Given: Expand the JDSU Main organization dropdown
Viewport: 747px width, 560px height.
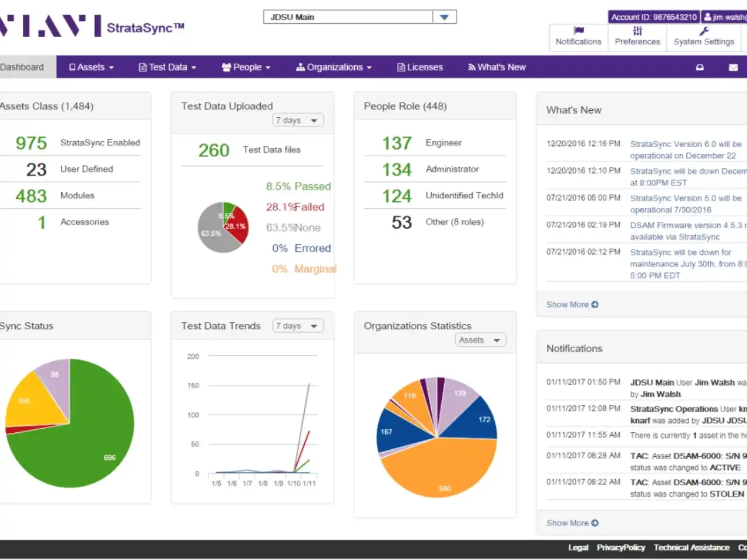Looking at the screenshot, I should click(x=444, y=17).
